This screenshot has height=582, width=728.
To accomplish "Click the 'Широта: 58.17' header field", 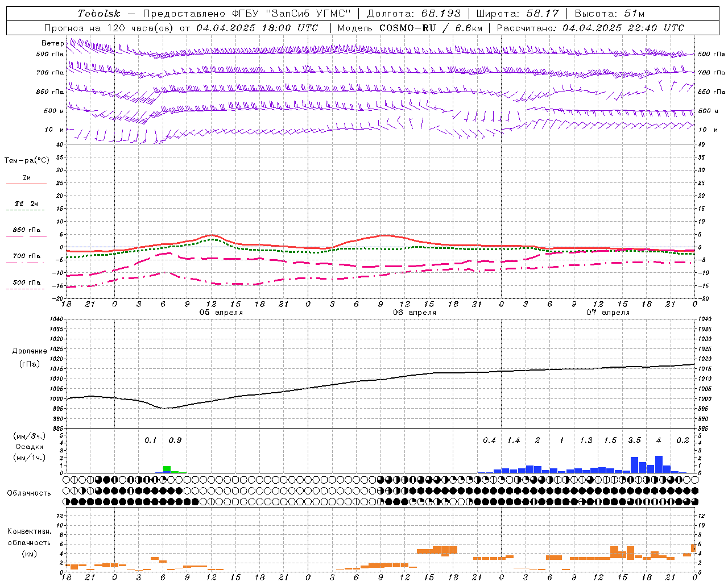I will (518, 14).
